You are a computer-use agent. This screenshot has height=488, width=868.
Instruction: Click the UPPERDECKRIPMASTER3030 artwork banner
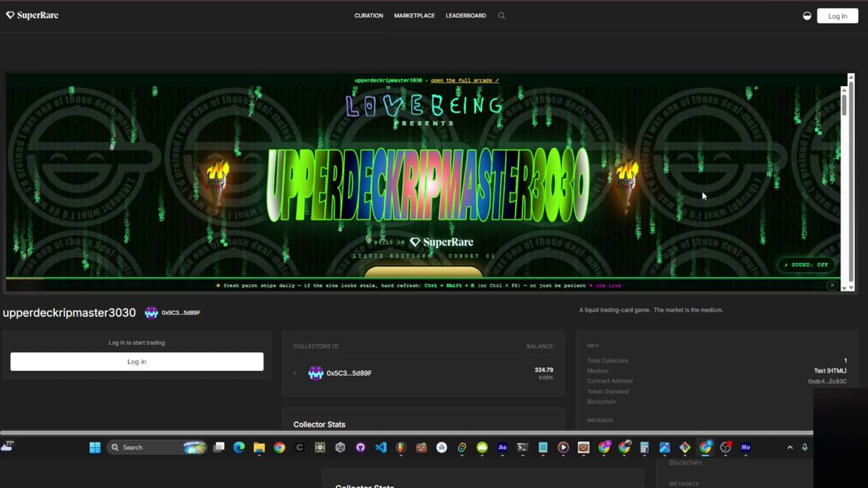427,186
